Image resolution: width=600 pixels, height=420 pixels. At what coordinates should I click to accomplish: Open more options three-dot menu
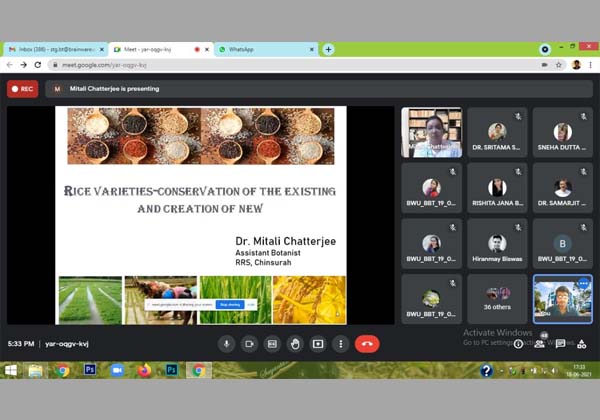tap(341, 343)
